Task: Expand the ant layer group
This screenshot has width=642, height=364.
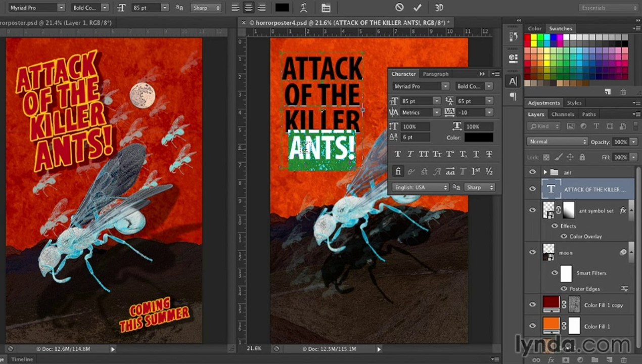Action: tap(545, 172)
